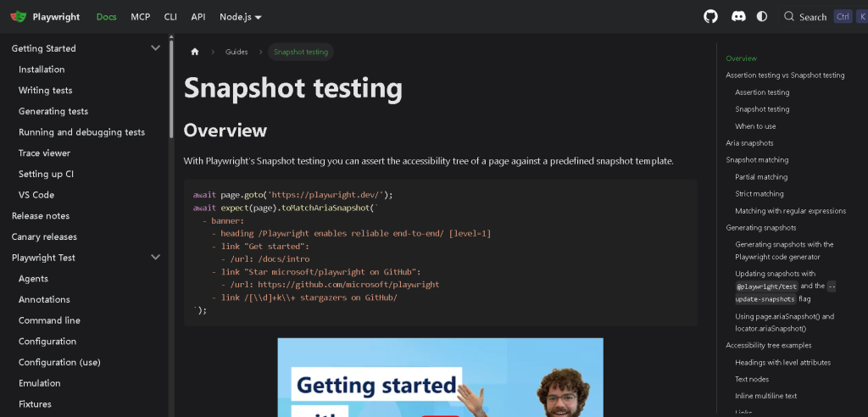Jump to Strict matching section
This screenshot has height=417, width=868.
[759, 194]
